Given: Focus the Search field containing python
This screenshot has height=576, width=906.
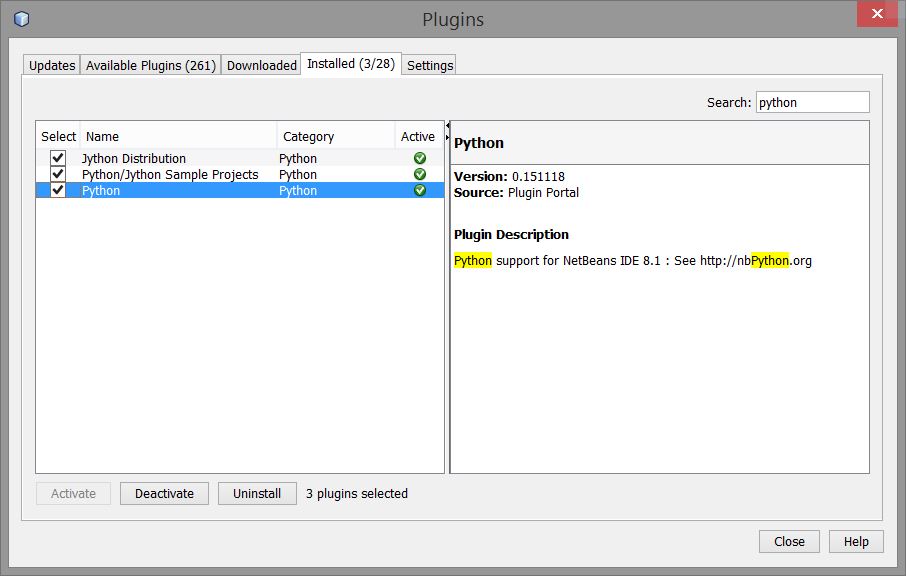Looking at the screenshot, I should 812,102.
